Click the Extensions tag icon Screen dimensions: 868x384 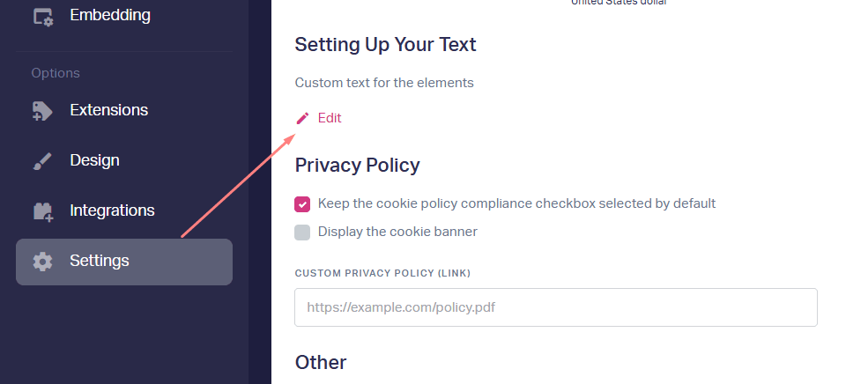tap(42, 111)
